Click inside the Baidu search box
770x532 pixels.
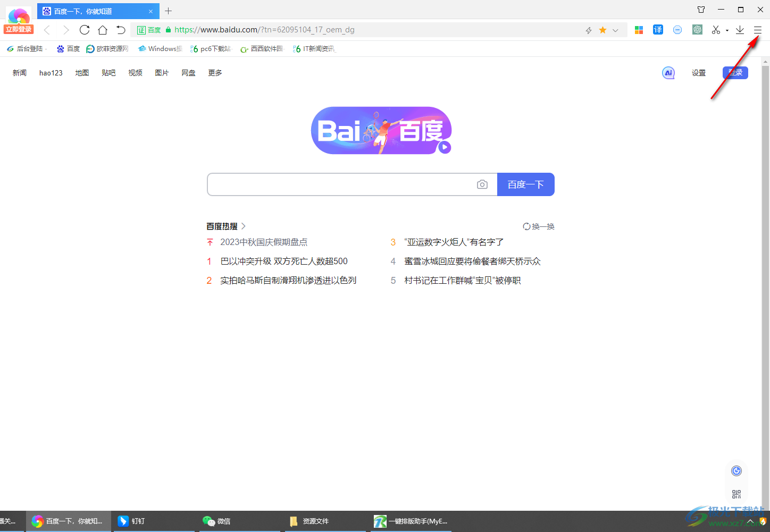pos(340,184)
